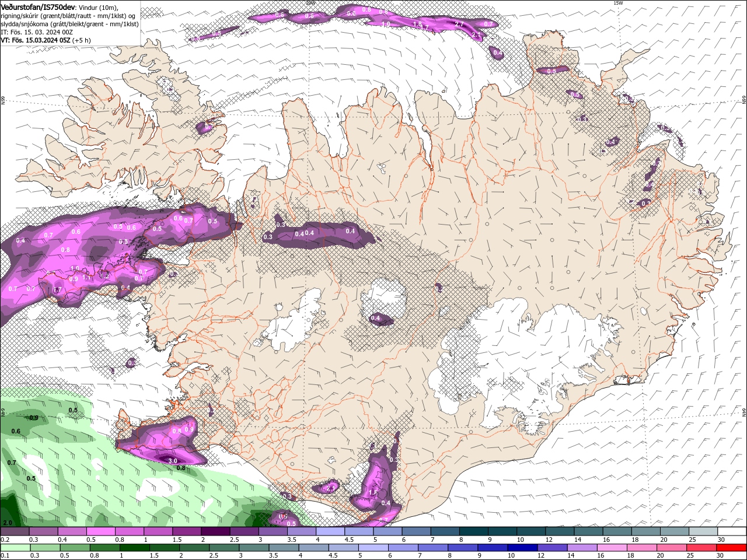
Task: Click the 'VT: Fös. 15.03.2024 05Z' valid time
Action: click(36, 40)
